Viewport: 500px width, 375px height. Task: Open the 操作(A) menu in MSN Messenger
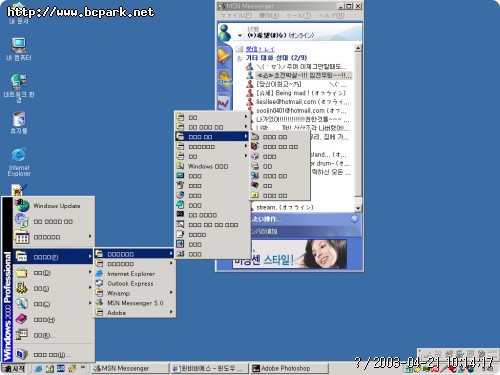pyautogui.click(x=269, y=16)
